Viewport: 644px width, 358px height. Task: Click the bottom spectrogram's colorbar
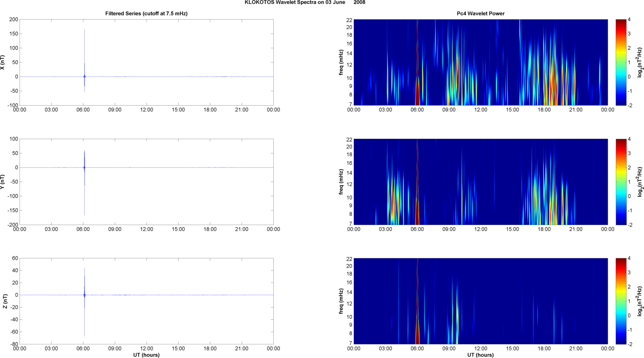(x=621, y=301)
